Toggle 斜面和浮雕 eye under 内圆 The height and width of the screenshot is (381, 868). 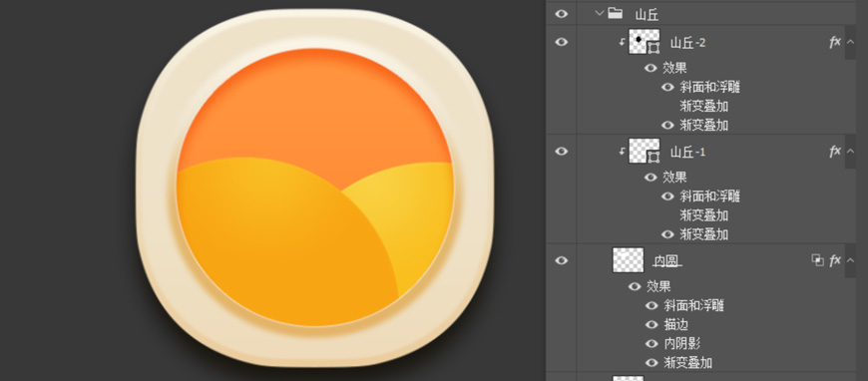click(x=651, y=305)
